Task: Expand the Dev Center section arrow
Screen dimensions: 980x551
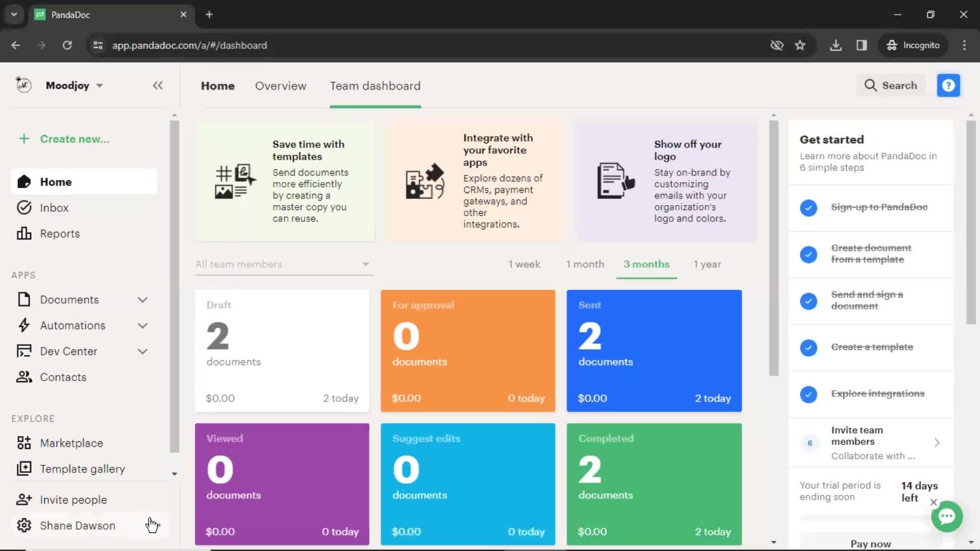Action: click(144, 351)
